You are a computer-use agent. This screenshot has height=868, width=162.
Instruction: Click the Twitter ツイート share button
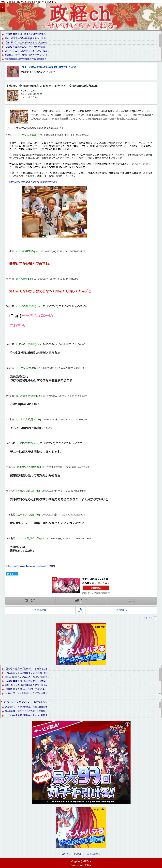click(x=12, y=573)
